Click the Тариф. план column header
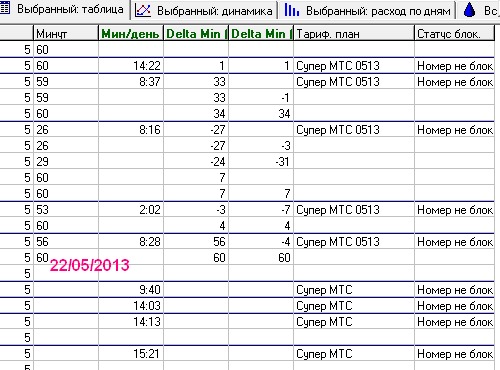 click(354, 34)
